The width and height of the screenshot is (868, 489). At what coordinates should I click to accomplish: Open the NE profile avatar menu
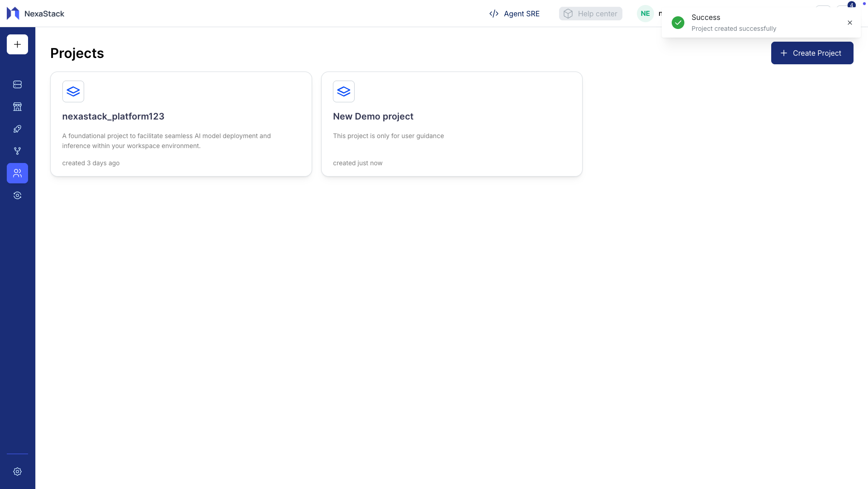point(645,14)
